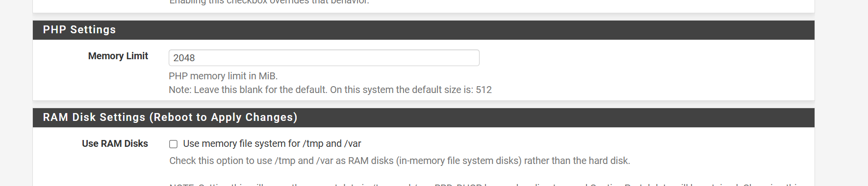Enable the Use RAM Disks checkbox
868x186 pixels.
(173, 144)
